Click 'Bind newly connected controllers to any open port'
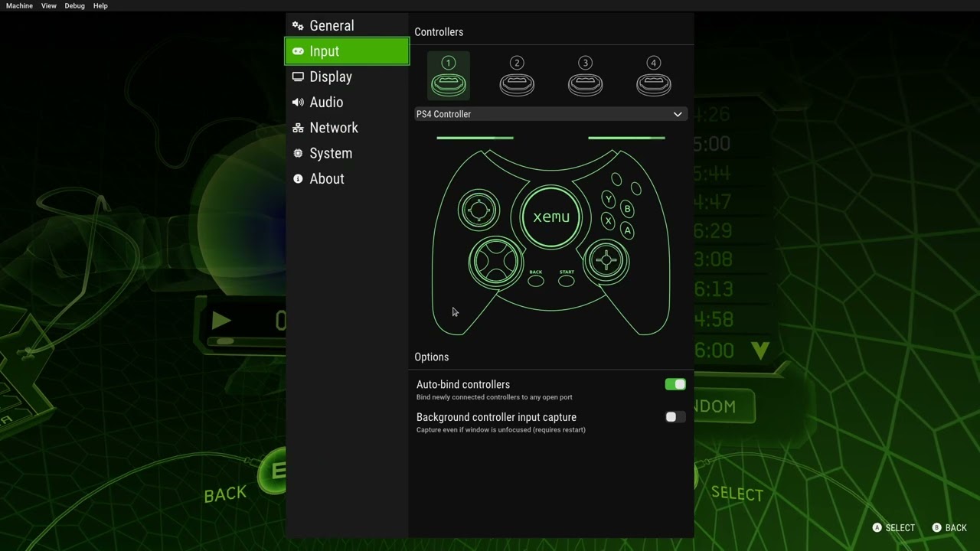Screen dimensions: 980x551 tap(495, 397)
